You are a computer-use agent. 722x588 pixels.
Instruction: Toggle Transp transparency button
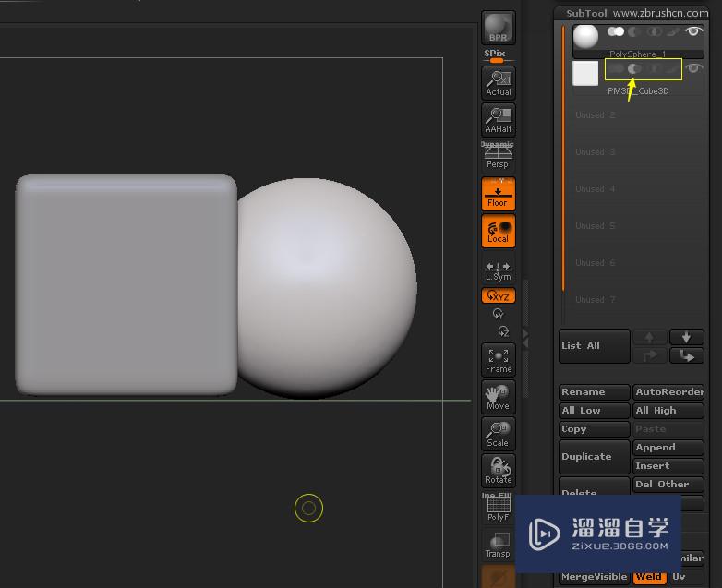point(498,546)
